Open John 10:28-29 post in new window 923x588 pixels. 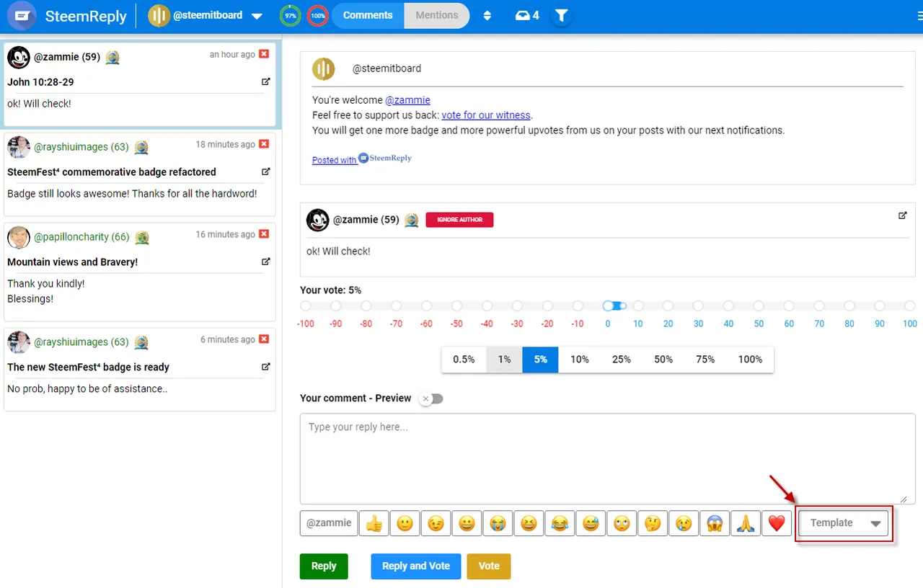click(x=265, y=81)
